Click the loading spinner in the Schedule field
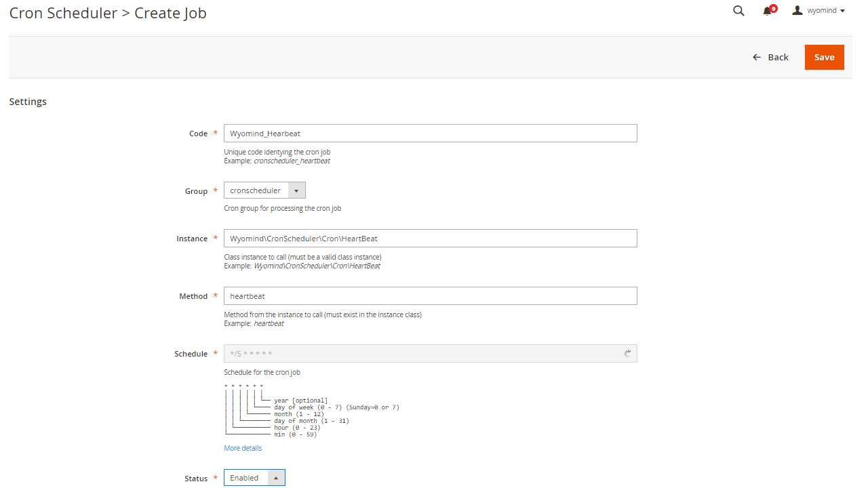Screen dimensions: 868x488 [627, 353]
